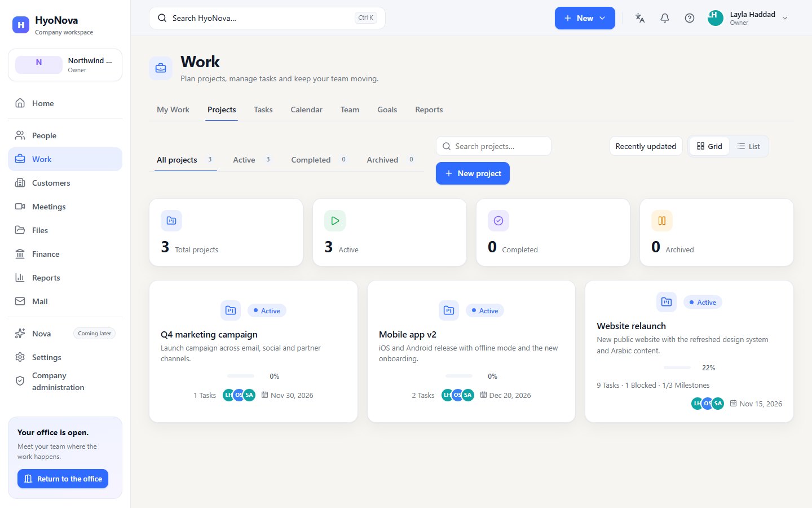The image size is (812, 508).
Task: Switch to the Team tab
Action: 350,110
